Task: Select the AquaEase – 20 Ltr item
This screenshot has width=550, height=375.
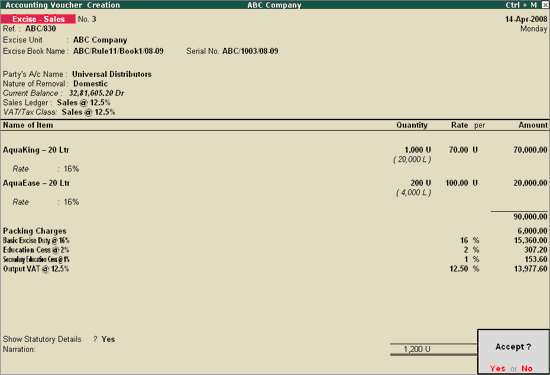Action: (x=36, y=183)
